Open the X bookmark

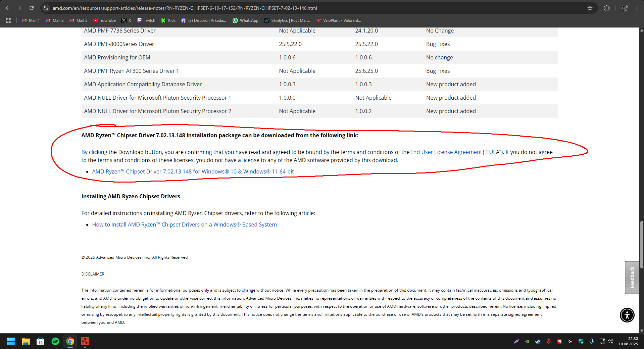tap(126, 20)
